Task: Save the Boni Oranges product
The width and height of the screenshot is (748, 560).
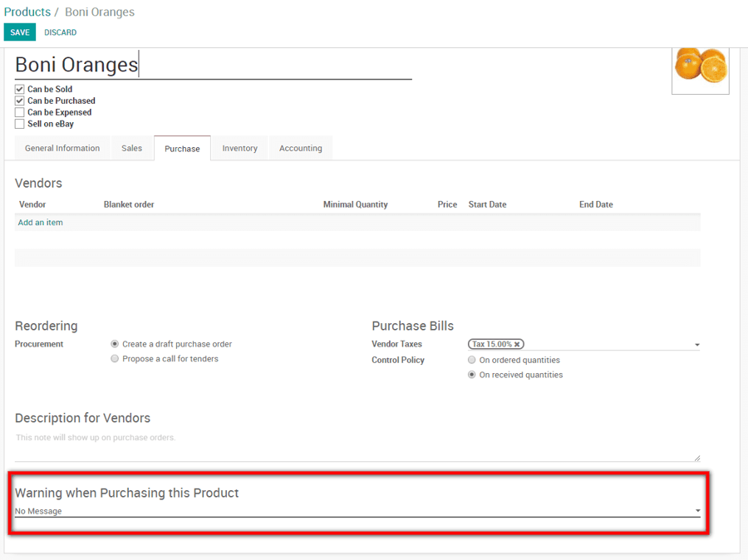Action: (19, 32)
